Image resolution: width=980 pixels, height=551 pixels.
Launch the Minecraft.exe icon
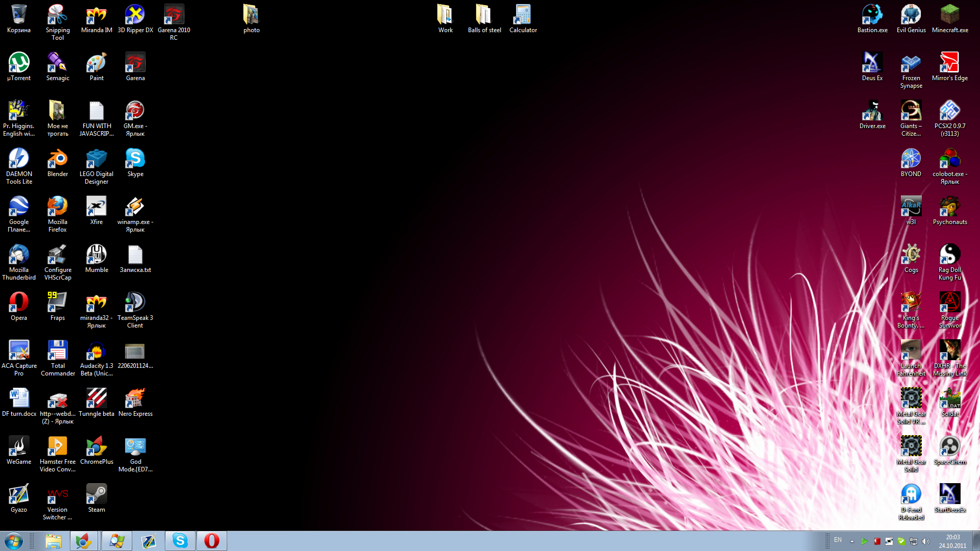coord(950,15)
